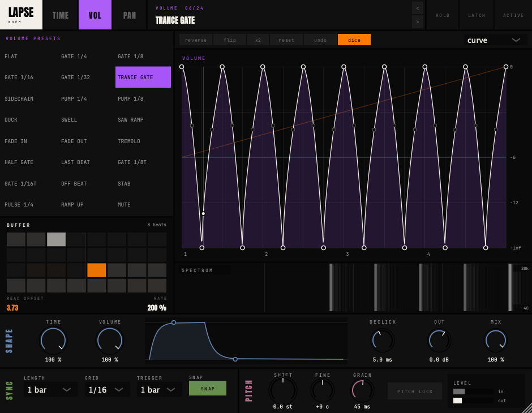Click the flip button

coord(230,40)
